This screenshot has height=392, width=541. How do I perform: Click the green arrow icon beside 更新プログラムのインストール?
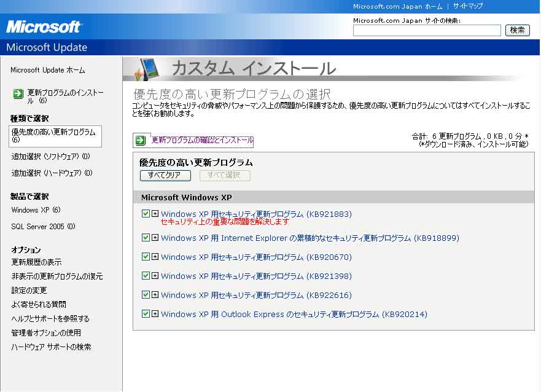pyautogui.click(x=18, y=93)
